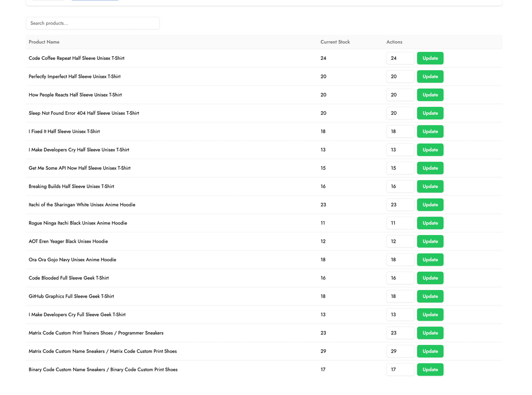Focus stock field for Code Blooded Full Sleeve
The width and height of the screenshot is (532, 395).
400,278
